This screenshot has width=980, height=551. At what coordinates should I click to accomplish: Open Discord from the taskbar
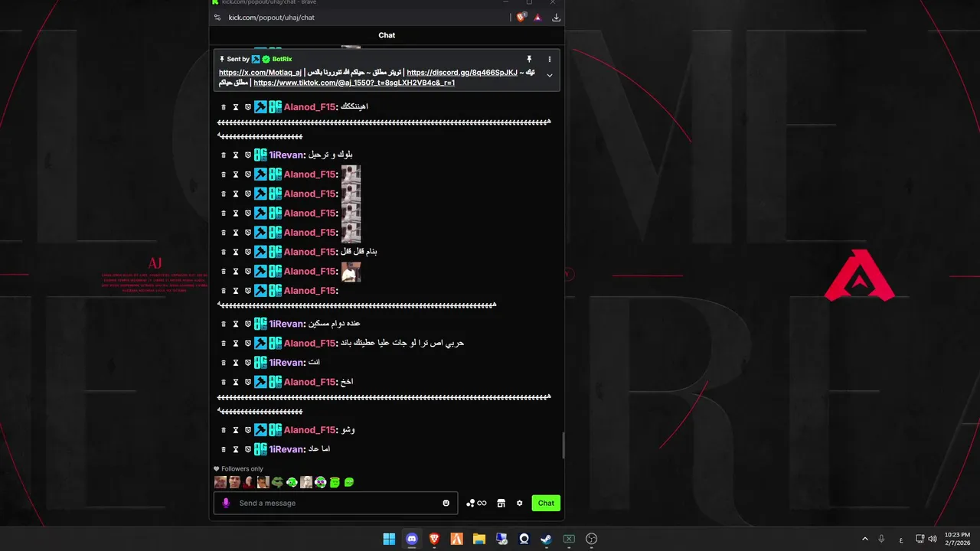coord(412,539)
